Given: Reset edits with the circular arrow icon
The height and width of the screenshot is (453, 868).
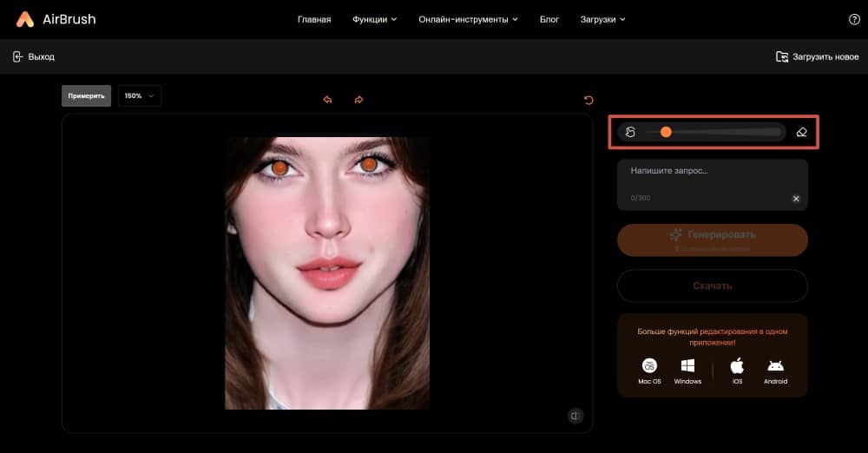Looking at the screenshot, I should pos(589,101).
